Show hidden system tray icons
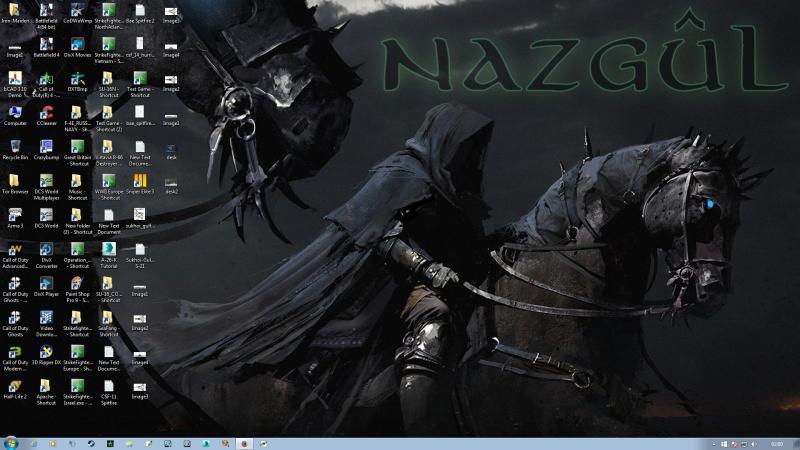The height and width of the screenshot is (450, 800). coord(713,444)
